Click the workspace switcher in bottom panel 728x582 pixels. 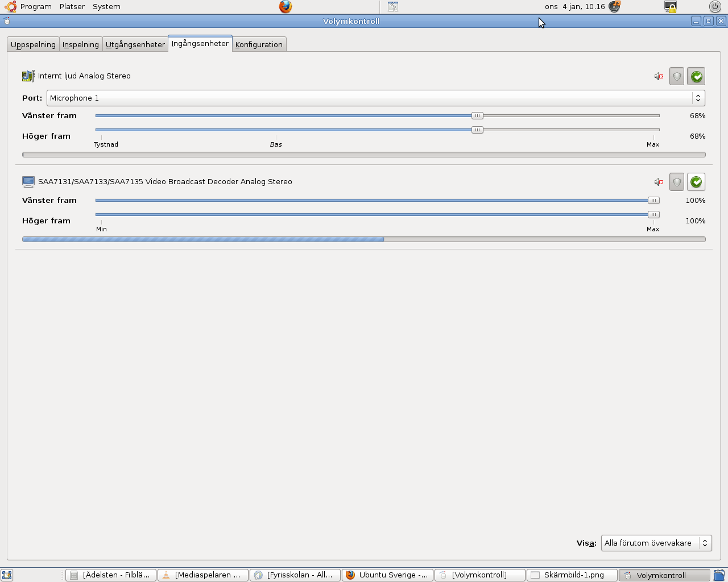(719, 575)
